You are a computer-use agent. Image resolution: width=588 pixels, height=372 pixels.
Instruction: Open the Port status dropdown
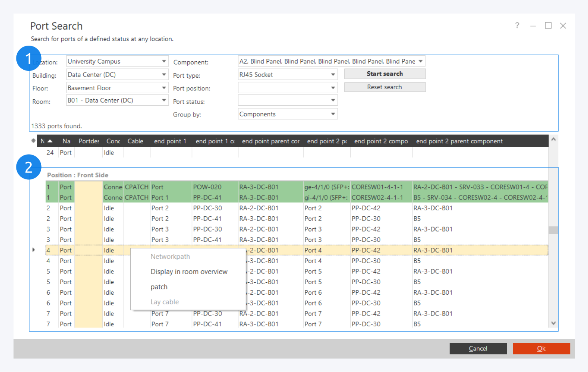coord(333,100)
